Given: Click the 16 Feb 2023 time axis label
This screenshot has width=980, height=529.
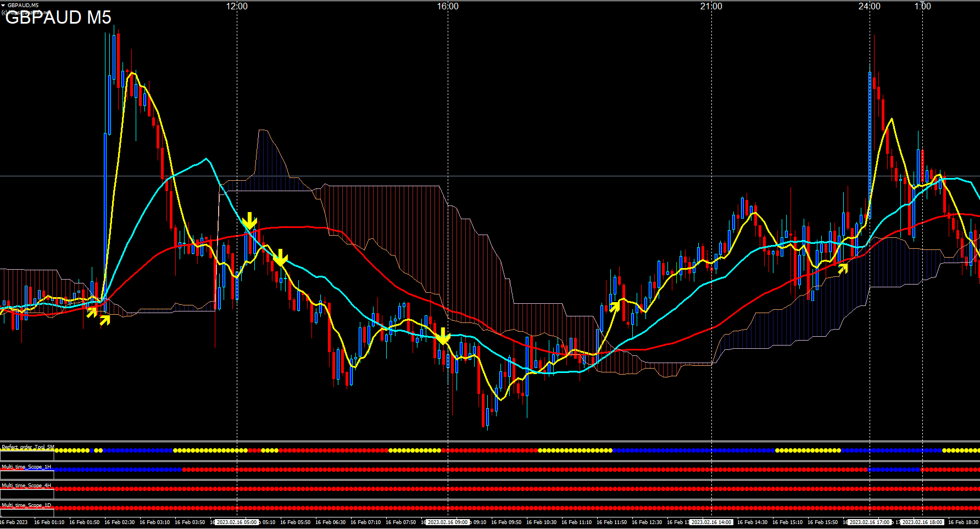Looking at the screenshot, I should pos(14,522).
